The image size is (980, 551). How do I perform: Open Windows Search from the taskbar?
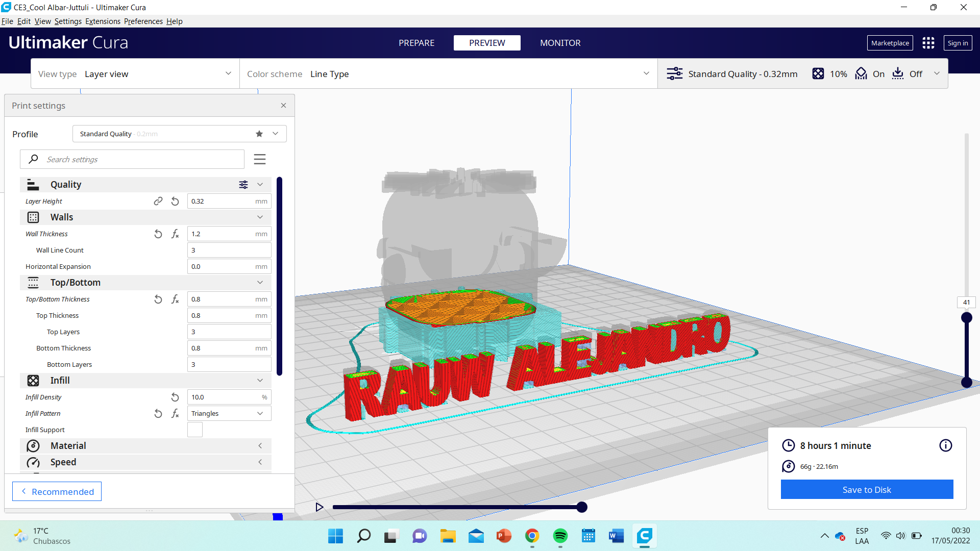[364, 536]
